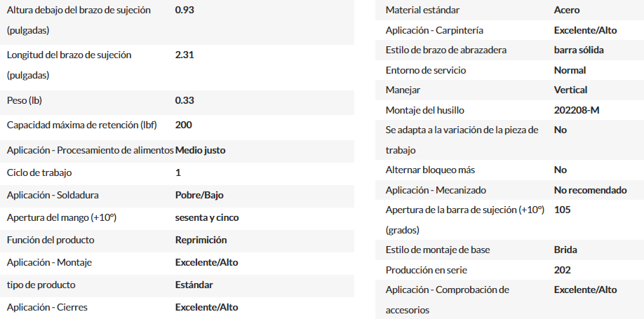Viewport: 644px width, 319px height.
Task: Click the 'Aplicación - Cierres' row label
Action: pyautogui.click(x=47, y=307)
